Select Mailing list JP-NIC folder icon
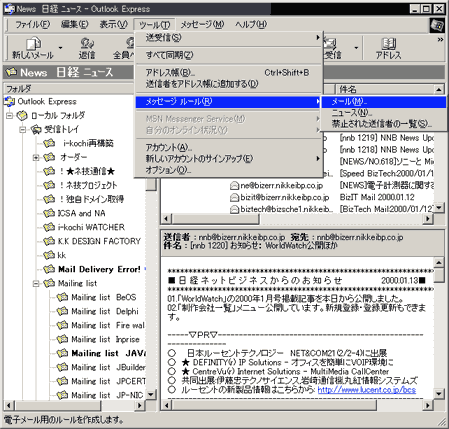 pos(62,395)
